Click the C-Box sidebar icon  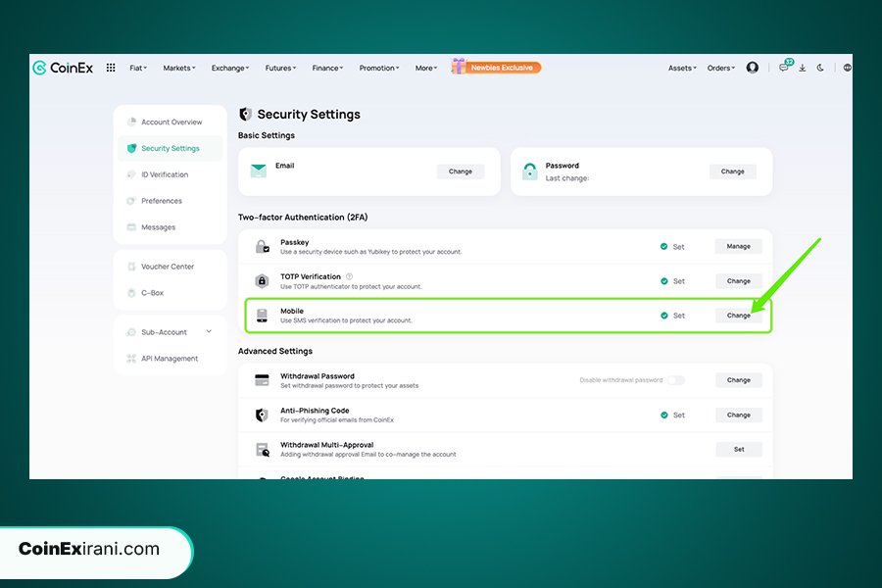[x=131, y=293]
